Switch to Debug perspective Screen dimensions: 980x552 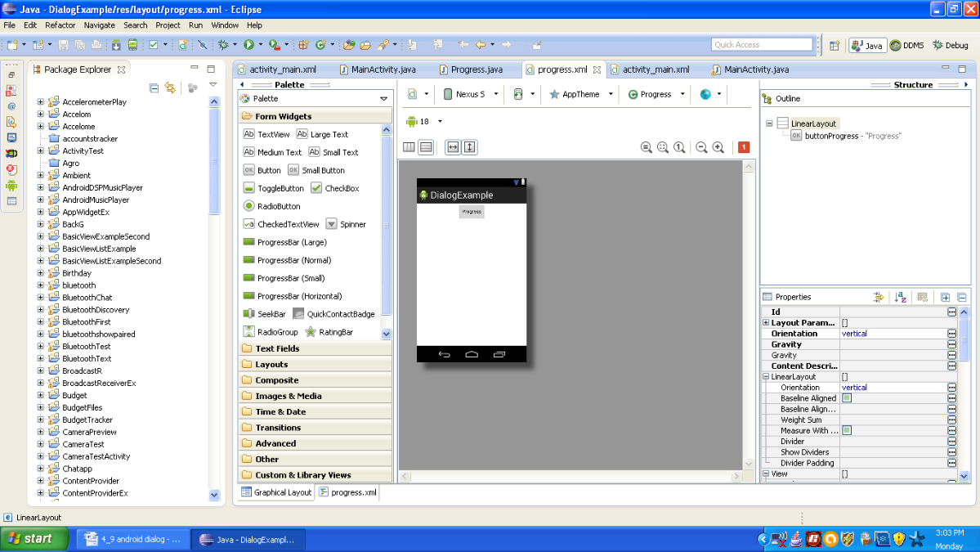point(950,45)
